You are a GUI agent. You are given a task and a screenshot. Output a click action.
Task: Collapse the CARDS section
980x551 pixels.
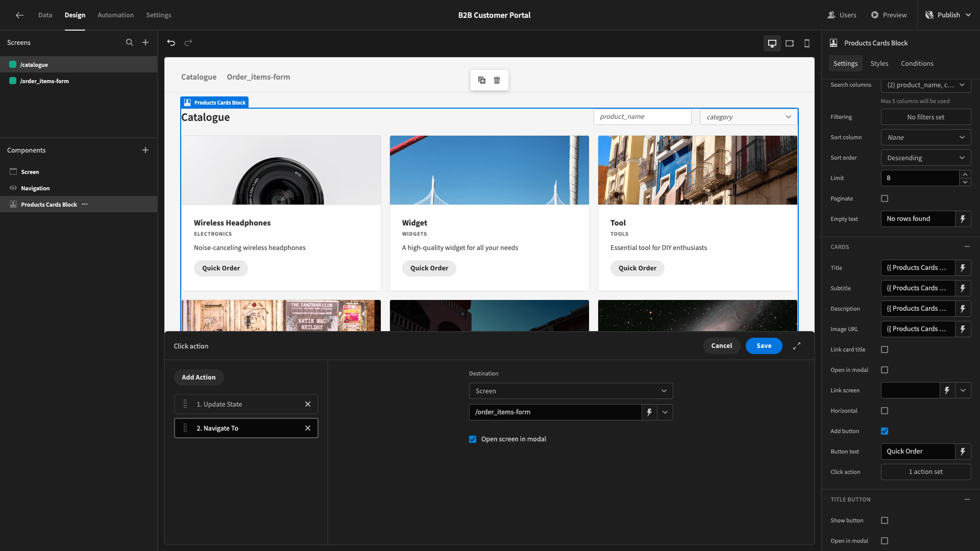pos(967,247)
